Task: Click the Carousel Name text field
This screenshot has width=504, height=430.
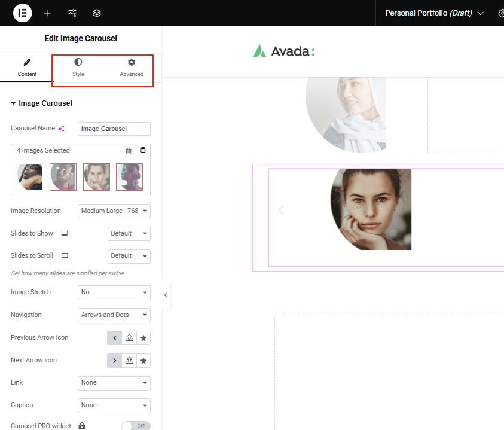Action: click(114, 129)
